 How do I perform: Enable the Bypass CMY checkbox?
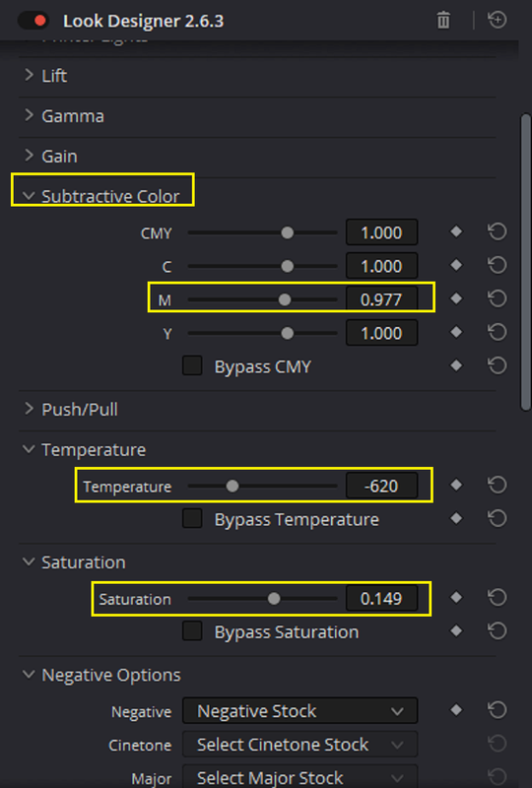(192, 365)
